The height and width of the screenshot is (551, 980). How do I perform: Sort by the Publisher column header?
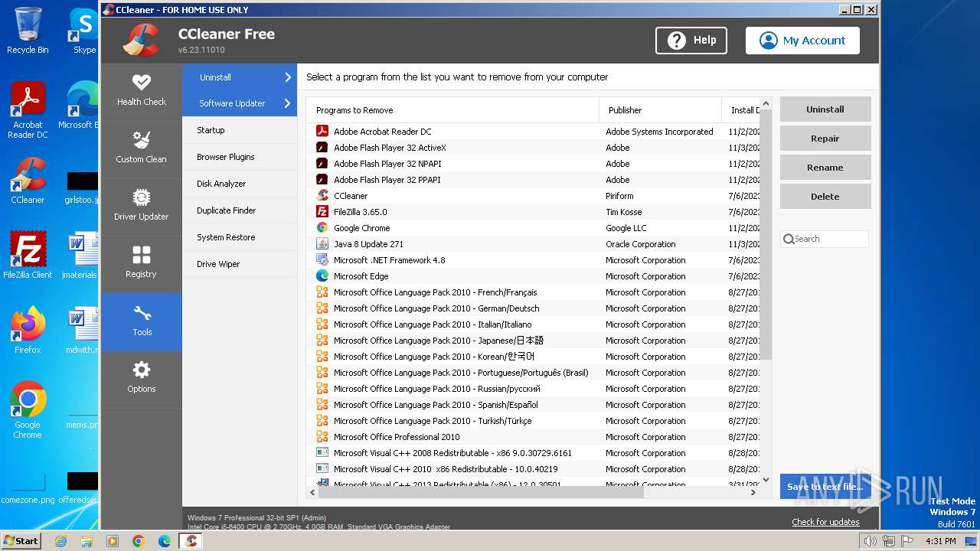pos(660,110)
